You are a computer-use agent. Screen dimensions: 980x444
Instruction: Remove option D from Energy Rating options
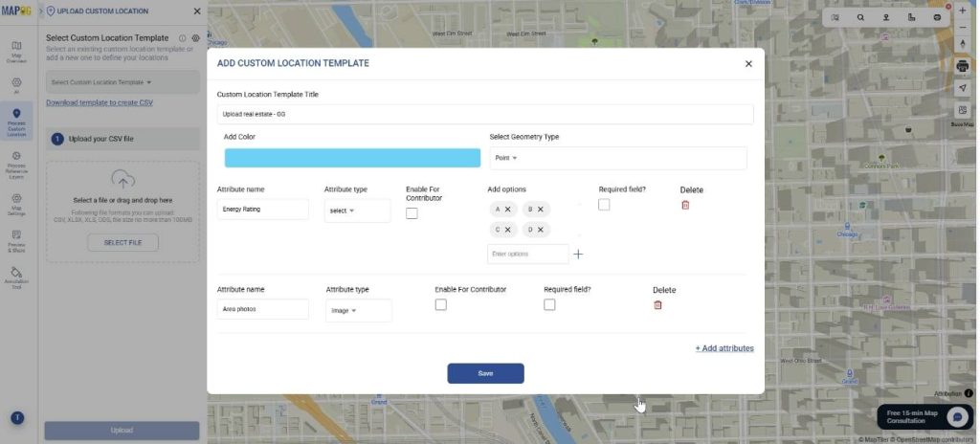tap(541, 230)
